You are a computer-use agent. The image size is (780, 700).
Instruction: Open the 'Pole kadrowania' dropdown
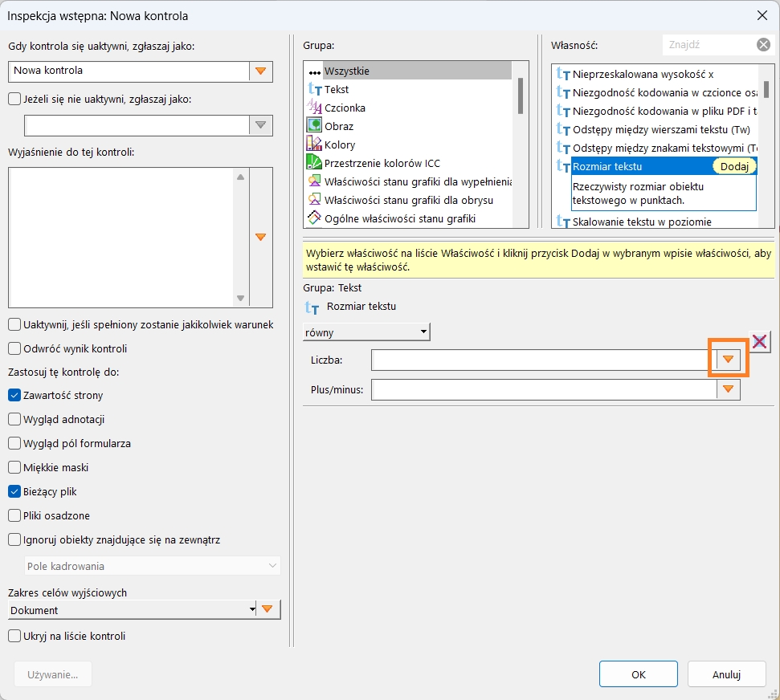(152, 566)
